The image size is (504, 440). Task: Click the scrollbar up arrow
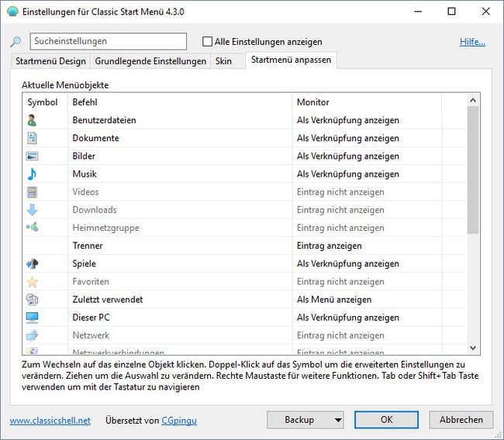click(x=473, y=101)
